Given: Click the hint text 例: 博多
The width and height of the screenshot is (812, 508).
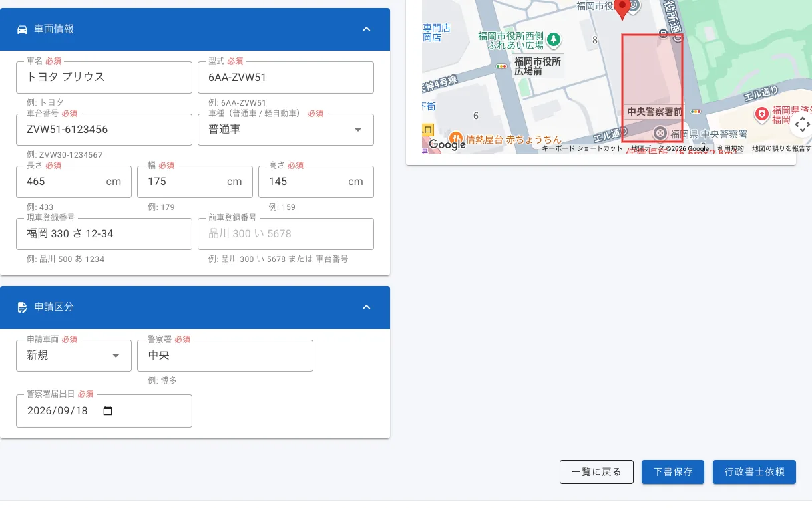Looking at the screenshot, I should pyautogui.click(x=162, y=381).
